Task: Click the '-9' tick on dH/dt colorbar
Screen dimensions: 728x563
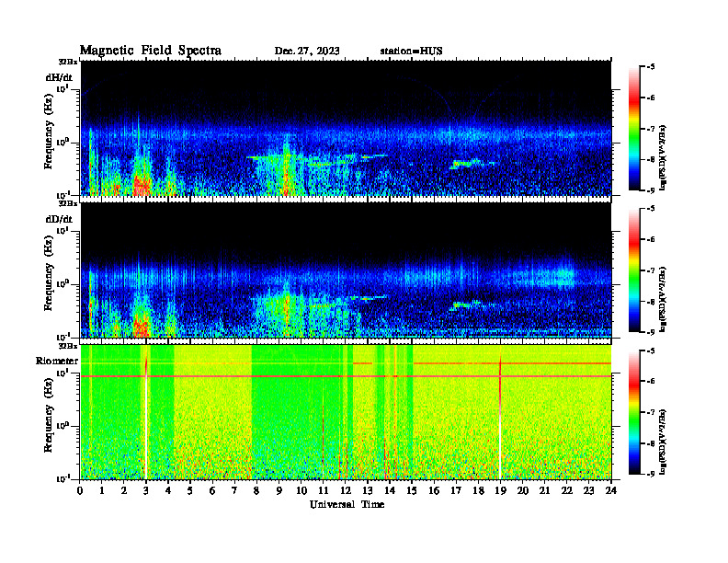Action: [x=651, y=190]
